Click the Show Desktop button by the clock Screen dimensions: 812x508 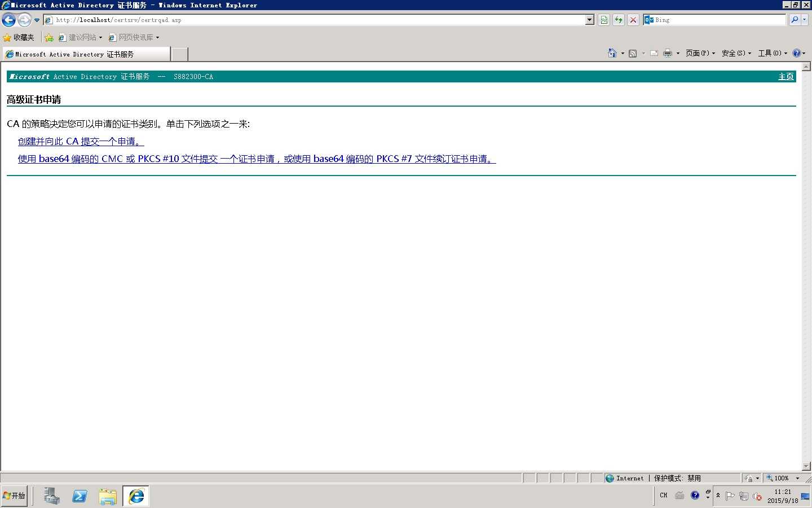(806, 496)
